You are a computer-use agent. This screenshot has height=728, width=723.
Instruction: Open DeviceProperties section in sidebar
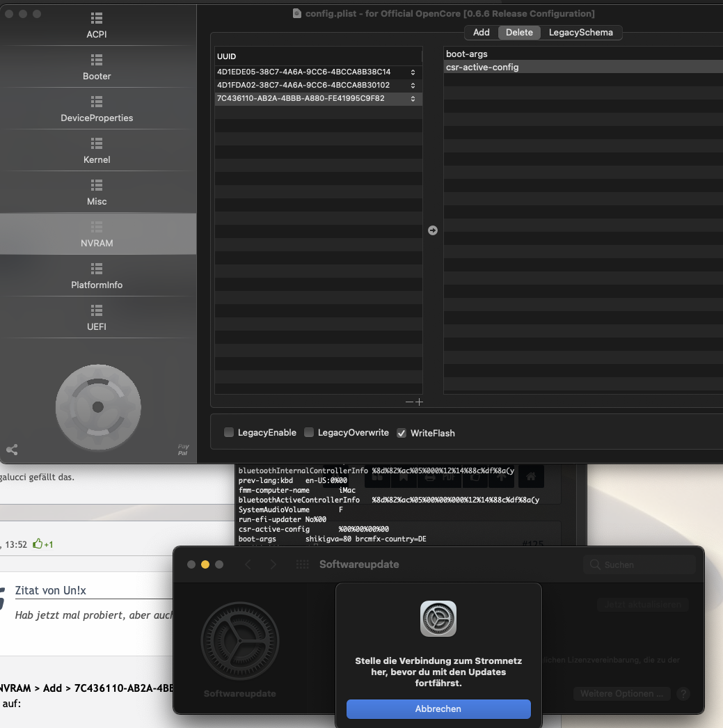(x=97, y=109)
